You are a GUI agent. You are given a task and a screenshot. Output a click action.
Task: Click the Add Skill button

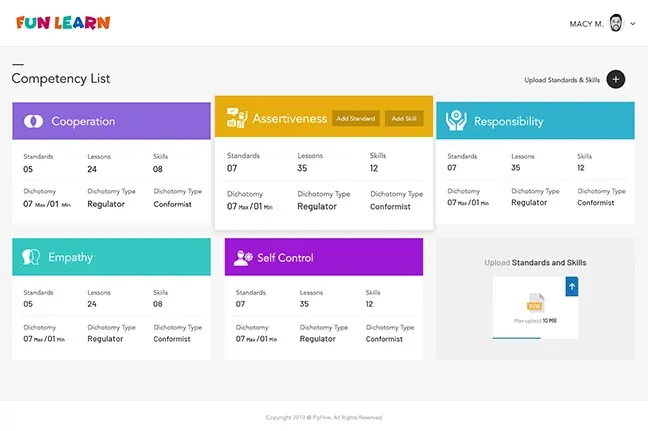pyautogui.click(x=404, y=119)
